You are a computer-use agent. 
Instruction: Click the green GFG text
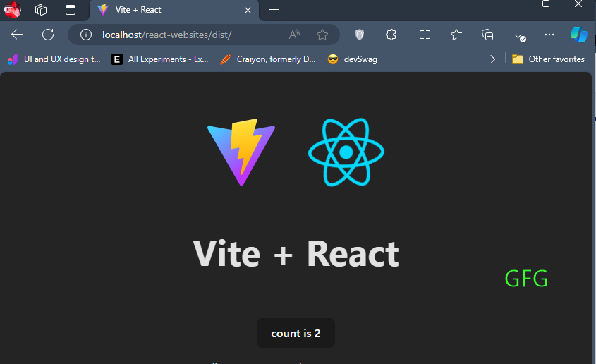[x=526, y=279]
